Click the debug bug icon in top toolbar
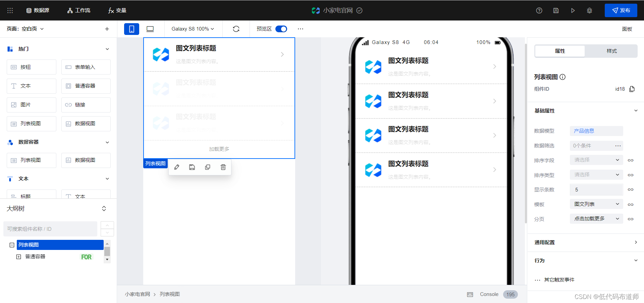Screen dimensions: 644x303 589,10
